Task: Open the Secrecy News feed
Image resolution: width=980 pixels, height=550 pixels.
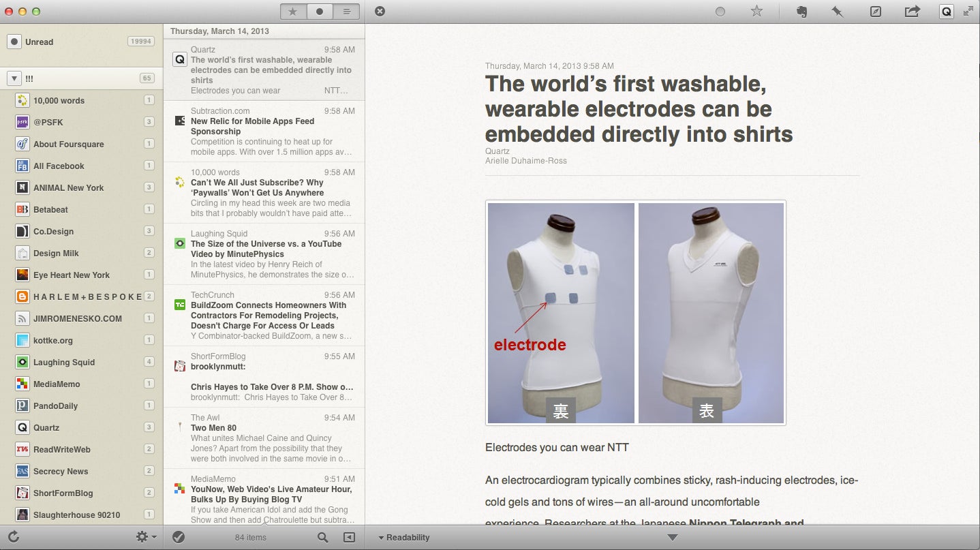Action: (81, 471)
